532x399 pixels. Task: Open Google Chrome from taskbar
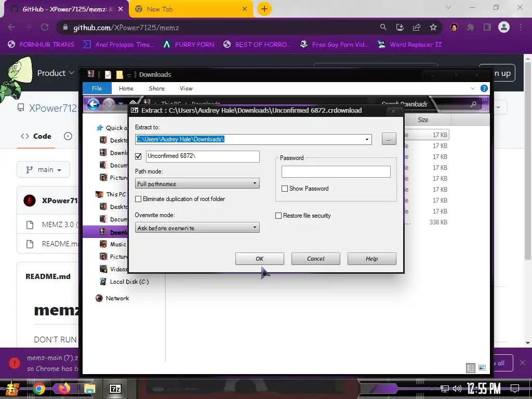38,389
